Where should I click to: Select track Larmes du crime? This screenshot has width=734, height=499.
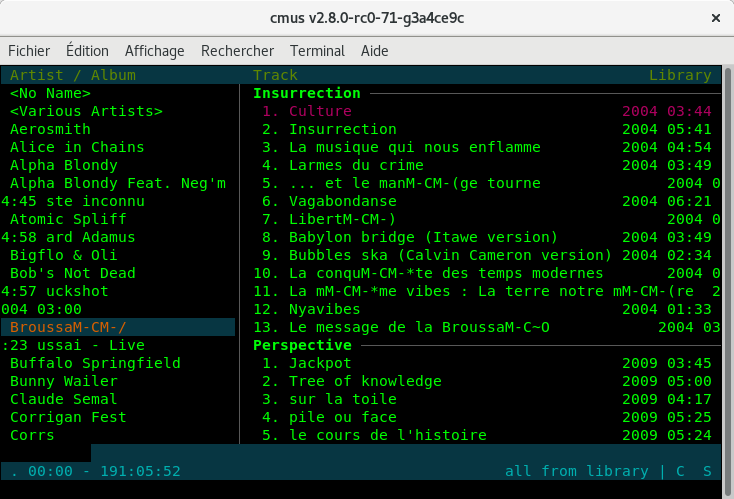click(x=482, y=165)
